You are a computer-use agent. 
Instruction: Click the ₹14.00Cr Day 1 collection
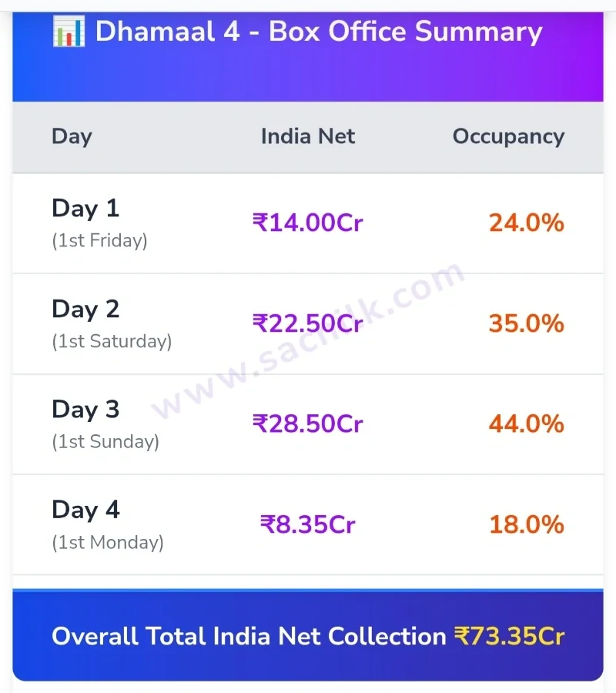click(307, 223)
